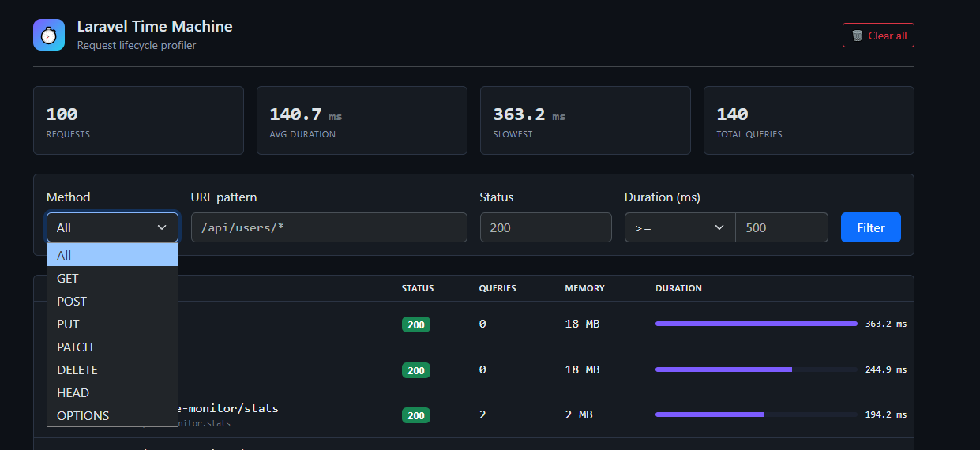Choose PATCH from the method list
The image size is (980, 450).
(x=112, y=347)
